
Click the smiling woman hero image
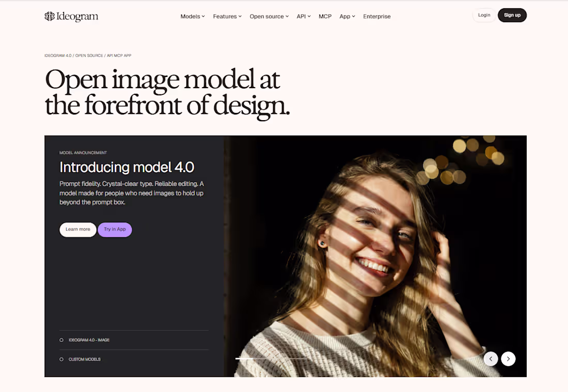coord(375,256)
